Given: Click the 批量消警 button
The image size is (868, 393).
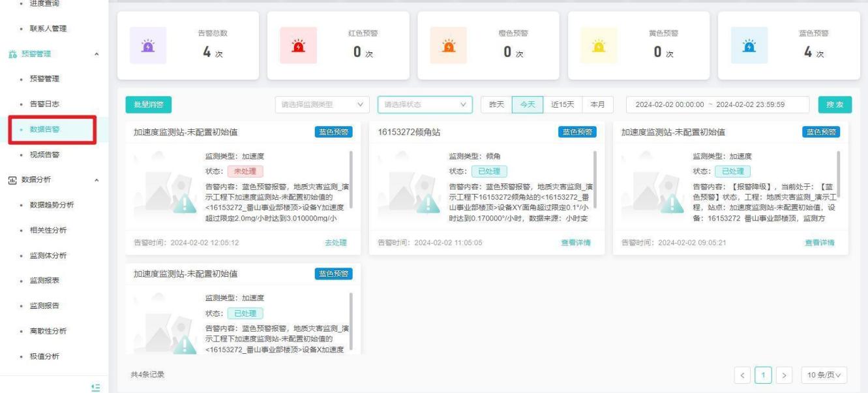Looking at the screenshot, I should click(x=148, y=104).
